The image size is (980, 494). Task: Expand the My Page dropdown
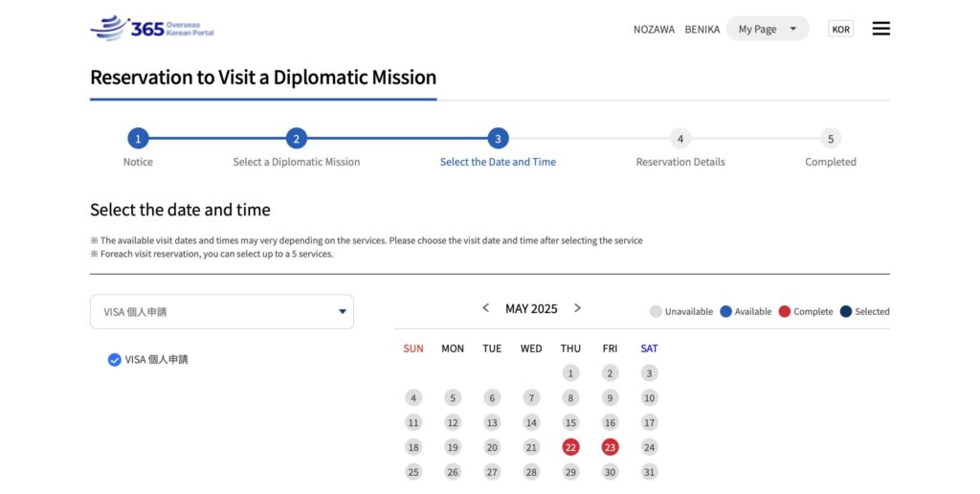767,29
